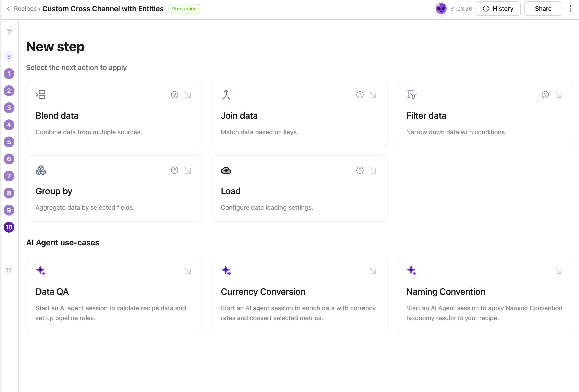The width and height of the screenshot is (579, 392).
Task: Open help for Join data card
Action: coord(360,95)
